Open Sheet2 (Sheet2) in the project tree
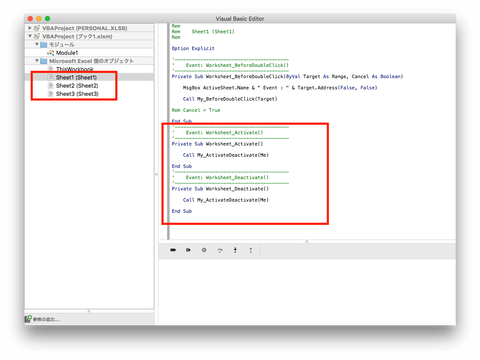480x360 pixels. (x=77, y=86)
